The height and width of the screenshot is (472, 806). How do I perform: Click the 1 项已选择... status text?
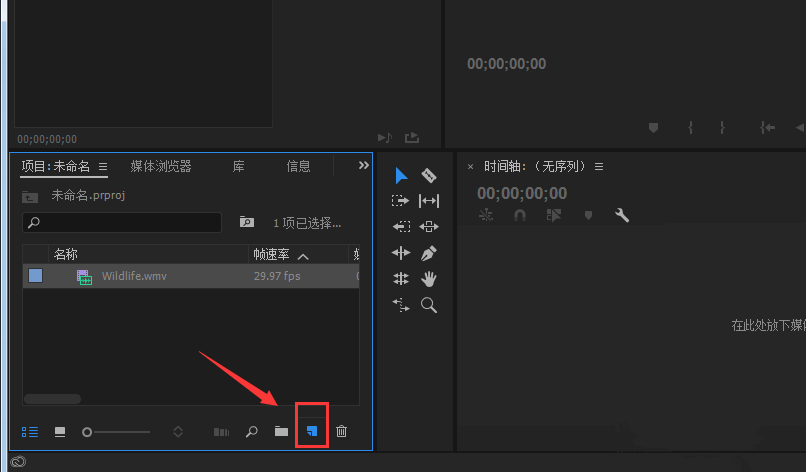pos(307,223)
